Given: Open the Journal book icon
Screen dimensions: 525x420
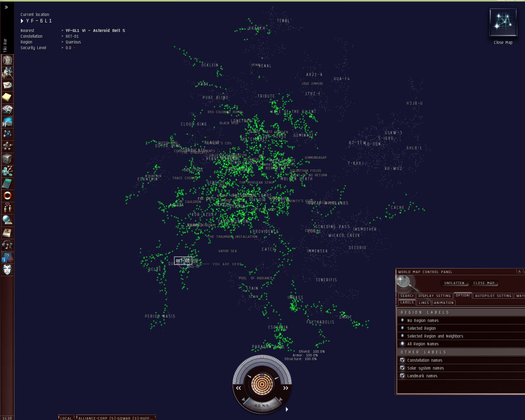Looking at the screenshot, I should click(7, 233).
